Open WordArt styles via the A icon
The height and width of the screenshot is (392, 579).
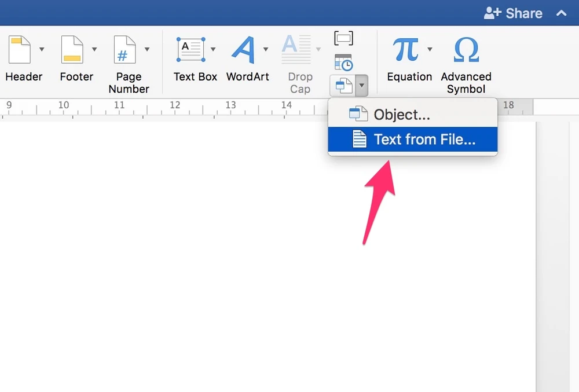click(244, 50)
